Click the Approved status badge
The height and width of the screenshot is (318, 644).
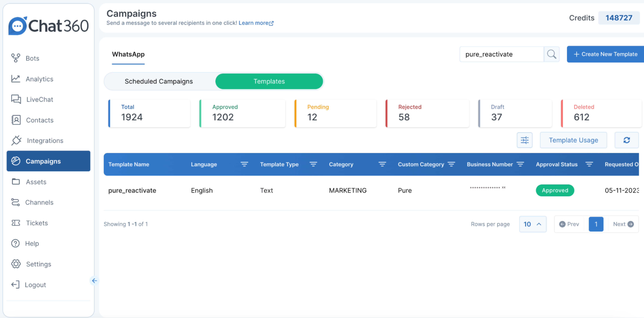555,190
